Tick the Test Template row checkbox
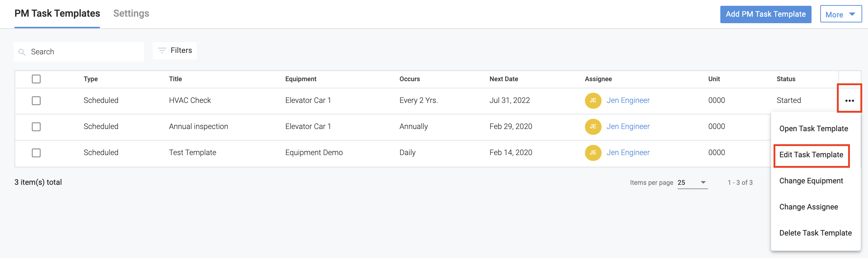The width and height of the screenshot is (868, 258). 36,153
